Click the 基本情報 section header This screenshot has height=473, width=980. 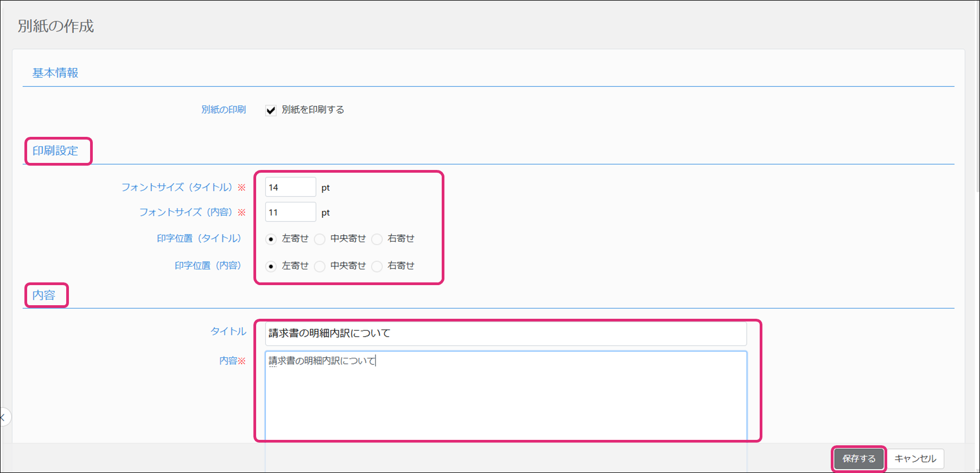[55, 73]
